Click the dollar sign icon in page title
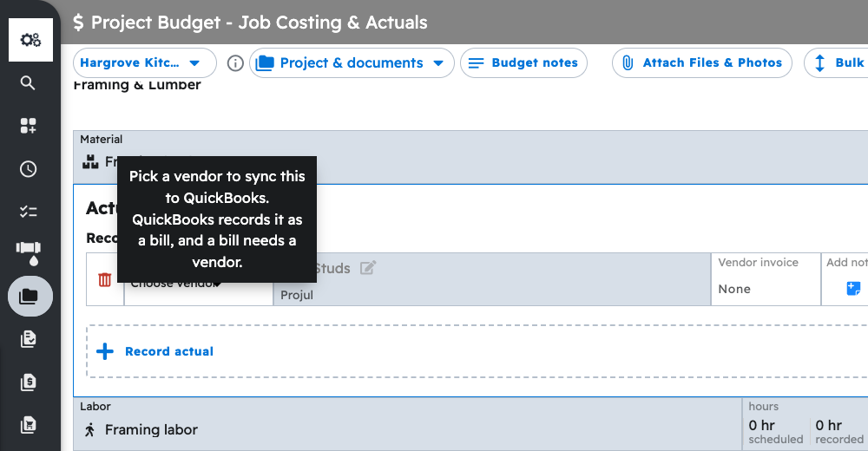This screenshot has width=868, height=451. tap(79, 23)
